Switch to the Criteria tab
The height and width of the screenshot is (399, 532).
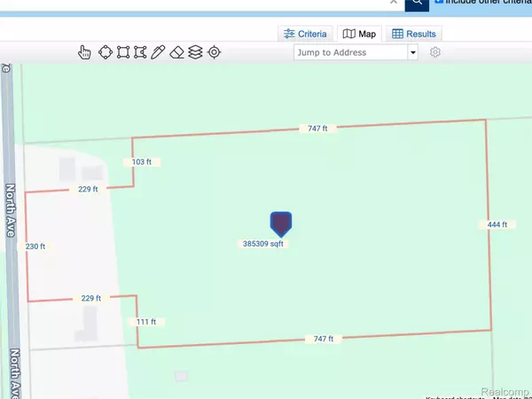pos(305,35)
